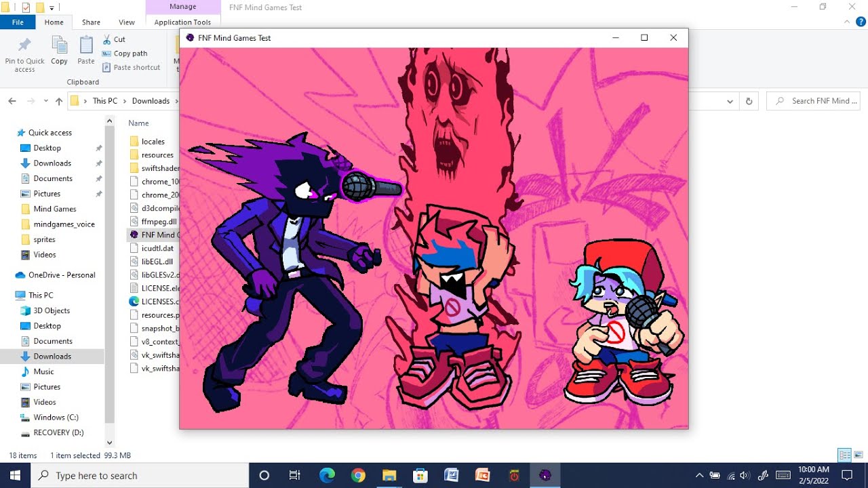Viewport: 868px width, 488px height.
Task: Switch to details view in status bar
Action: coord(844,455)
